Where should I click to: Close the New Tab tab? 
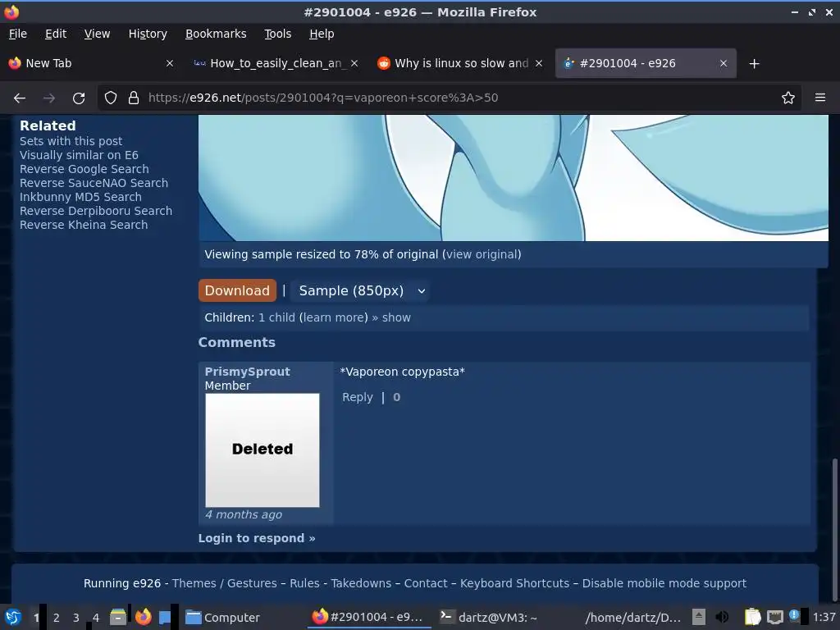[169, 63]
